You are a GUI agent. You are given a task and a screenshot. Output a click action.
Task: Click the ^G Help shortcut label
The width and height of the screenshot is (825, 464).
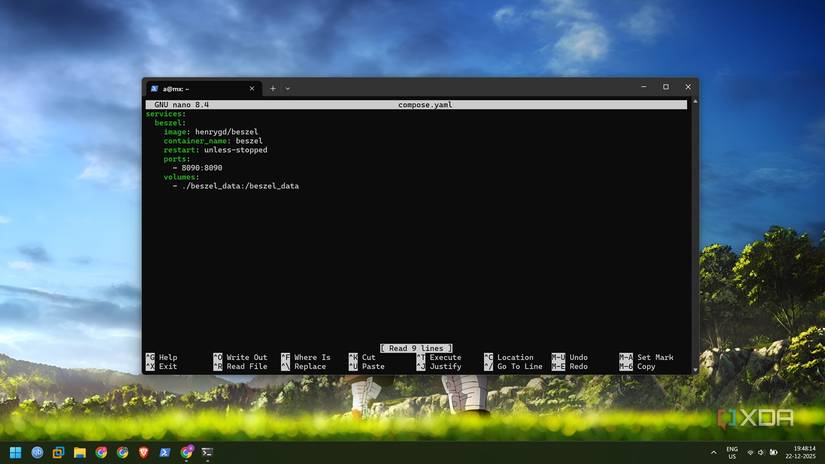click(x=162, y=357)
